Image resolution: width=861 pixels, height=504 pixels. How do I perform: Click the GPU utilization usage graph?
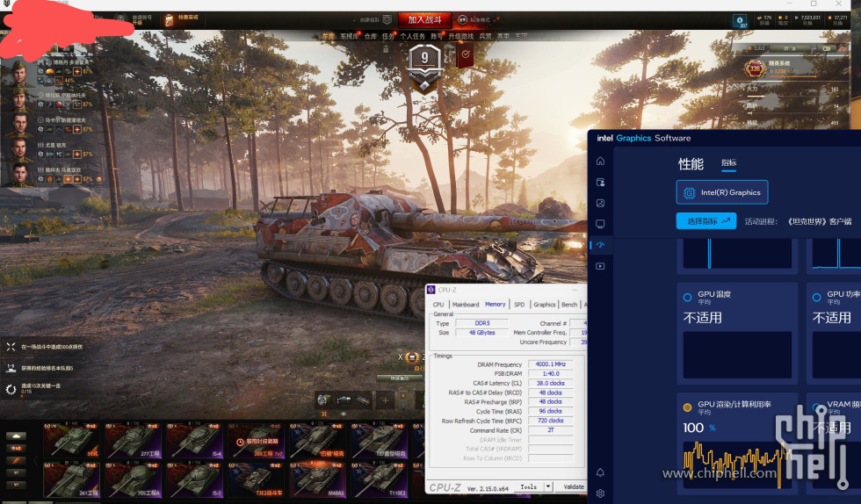737,464
